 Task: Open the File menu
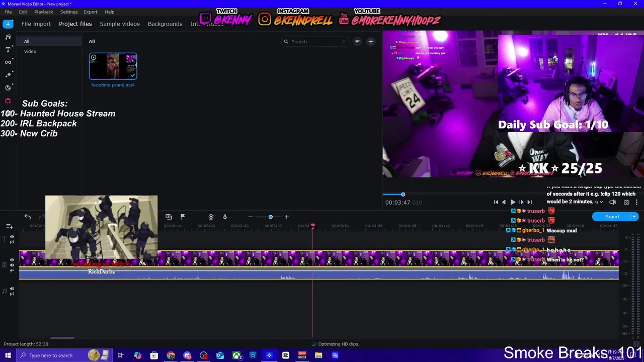(8, 12)
